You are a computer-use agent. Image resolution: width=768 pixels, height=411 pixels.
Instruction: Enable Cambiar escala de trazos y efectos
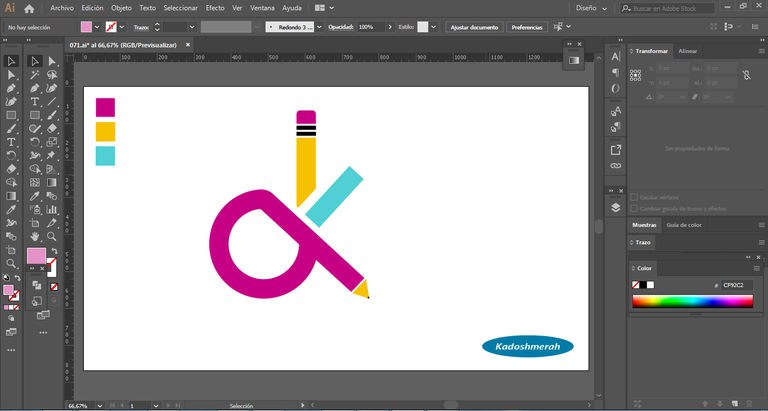[x=634, y=209]
